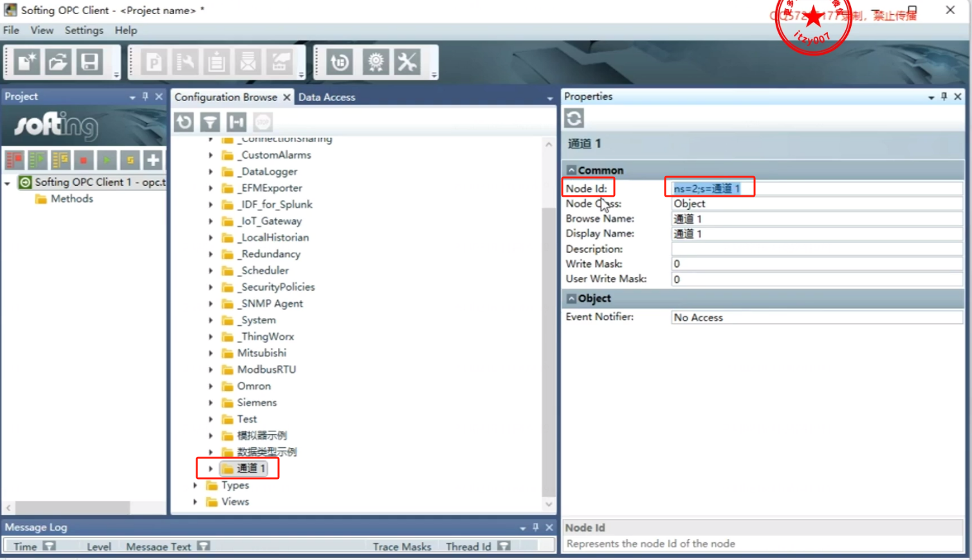Click the filter icon next to Message Text column

tap(204, 546)
